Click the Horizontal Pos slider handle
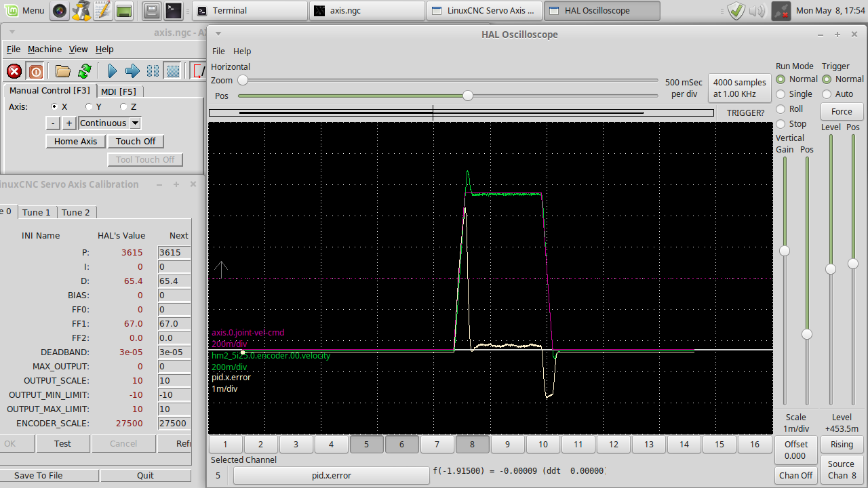Screen dimensions: 868x488 pyautogui.click(x=468, y=96)
